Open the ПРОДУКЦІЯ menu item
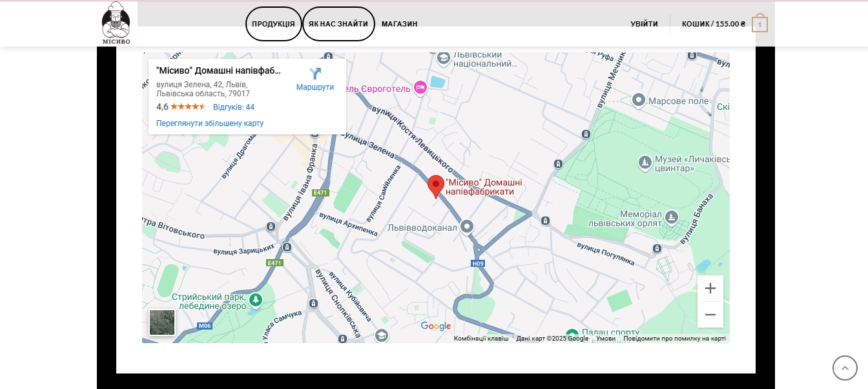This screenshot has height=389, width=868. 273,24
